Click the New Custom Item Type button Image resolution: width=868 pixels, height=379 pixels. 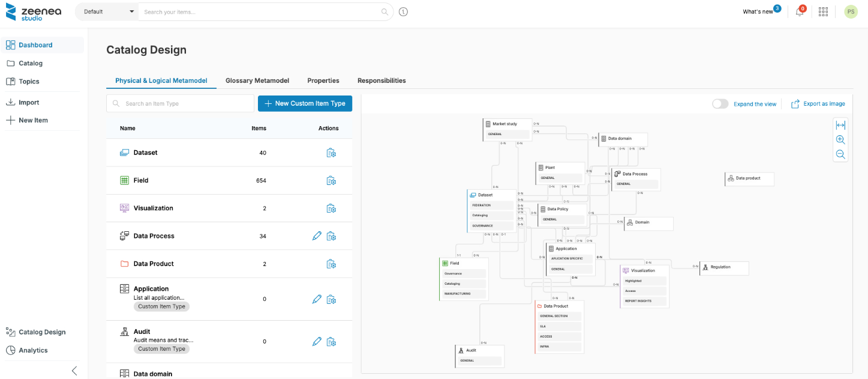305,103
